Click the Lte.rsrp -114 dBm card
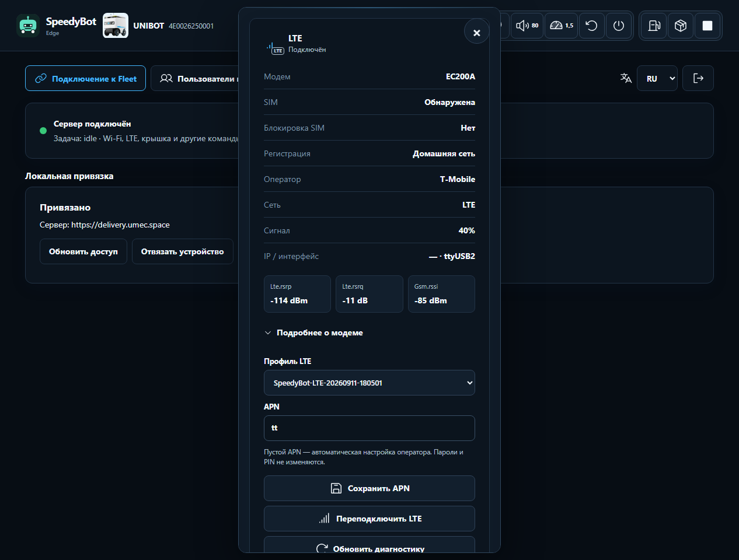This screenshot has height=560, width=739. [x=297, y=294]
